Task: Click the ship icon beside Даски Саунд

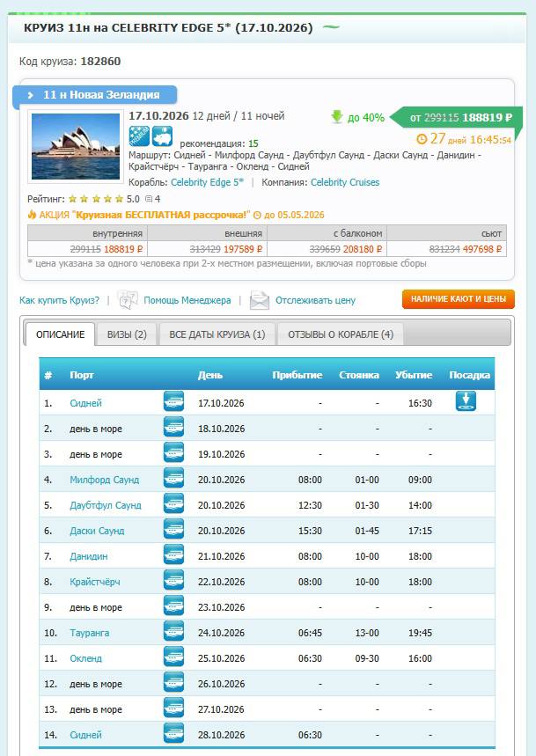Action: pos(173,530)
